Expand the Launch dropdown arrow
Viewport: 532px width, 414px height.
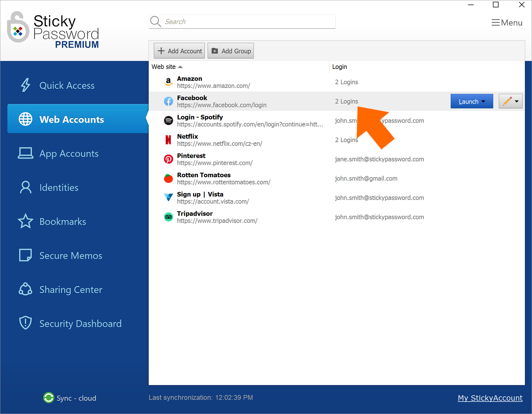tap(483, 101)
